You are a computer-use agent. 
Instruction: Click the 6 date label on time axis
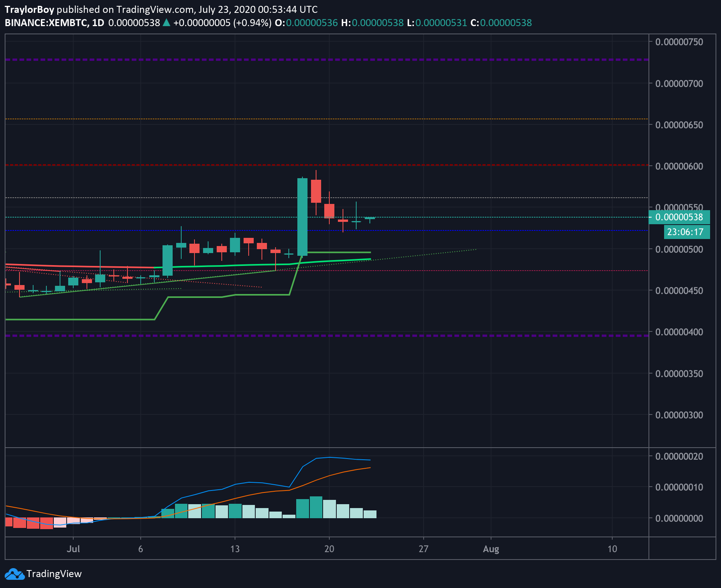pyautogui.click(x=141, y=549)
